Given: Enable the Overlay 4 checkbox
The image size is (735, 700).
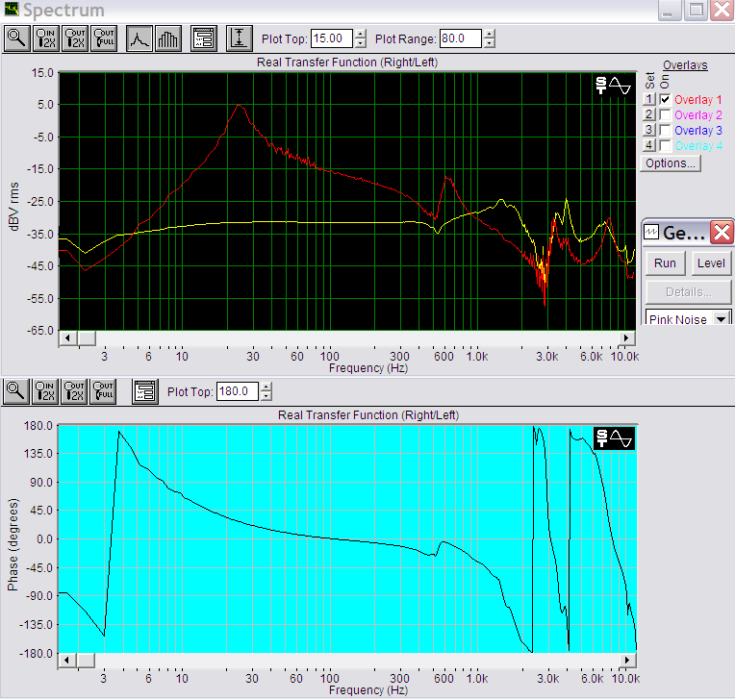Looking at the screenshot, I should coord(665,146).
